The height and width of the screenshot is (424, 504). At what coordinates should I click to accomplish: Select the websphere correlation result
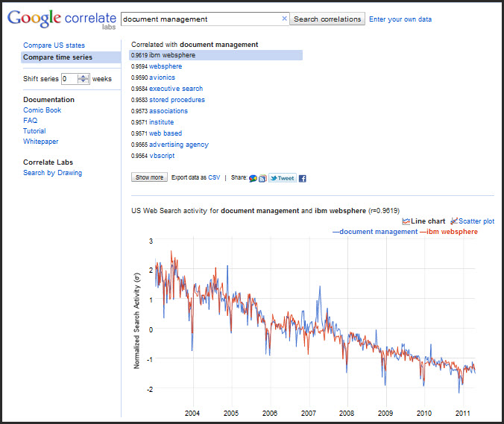pos(165,66)
